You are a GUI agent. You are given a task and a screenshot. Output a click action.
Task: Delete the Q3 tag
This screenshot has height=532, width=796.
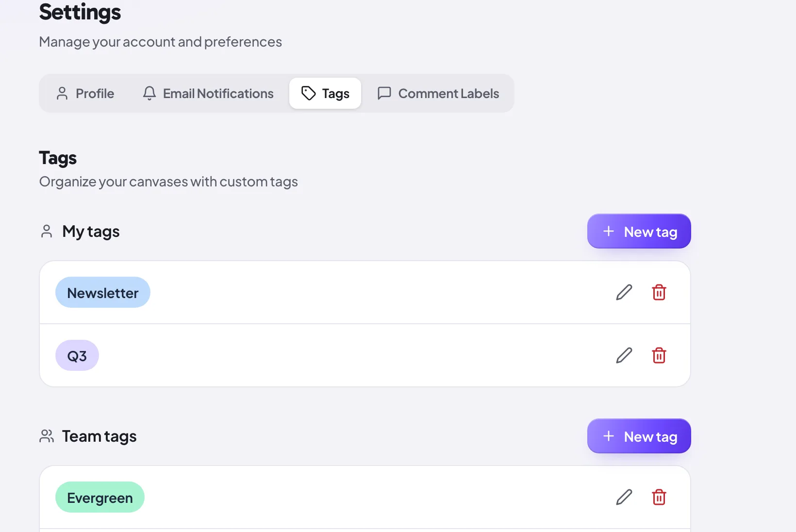[x=659, y=355]
